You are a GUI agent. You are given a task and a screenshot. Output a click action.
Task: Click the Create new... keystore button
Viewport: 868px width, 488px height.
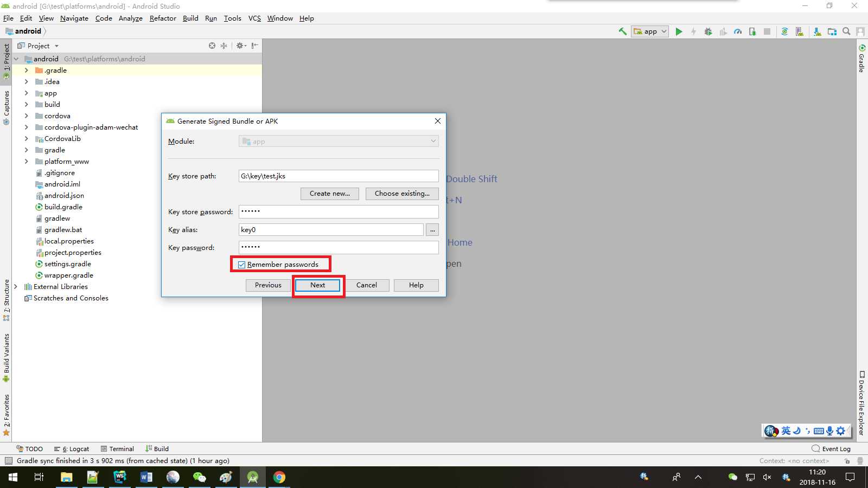[330, 194]
